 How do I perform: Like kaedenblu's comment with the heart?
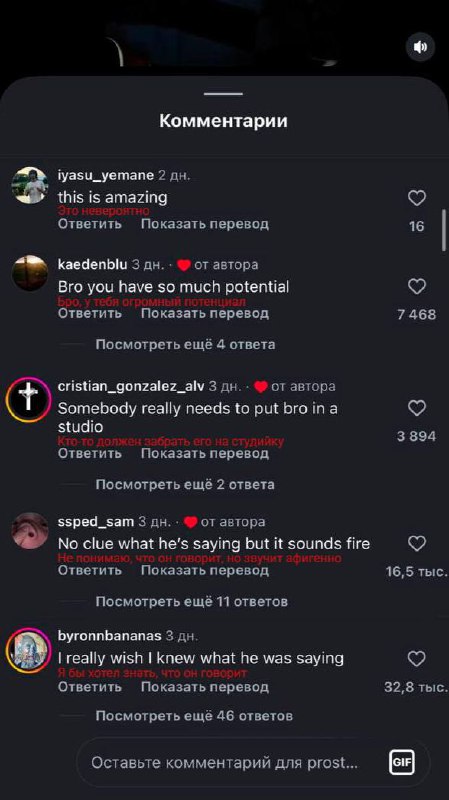[x=417, y=286]
